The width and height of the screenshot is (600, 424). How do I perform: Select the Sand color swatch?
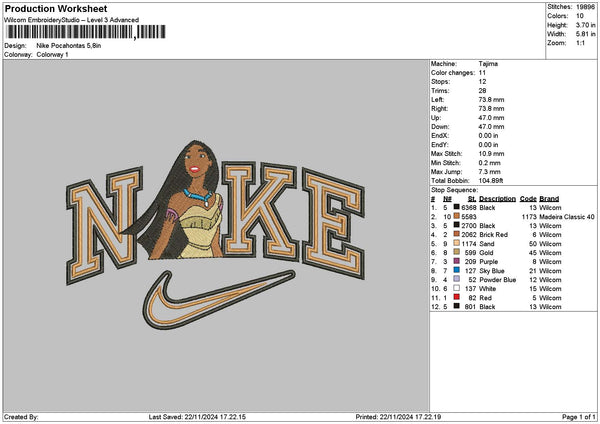coord(457,243)
